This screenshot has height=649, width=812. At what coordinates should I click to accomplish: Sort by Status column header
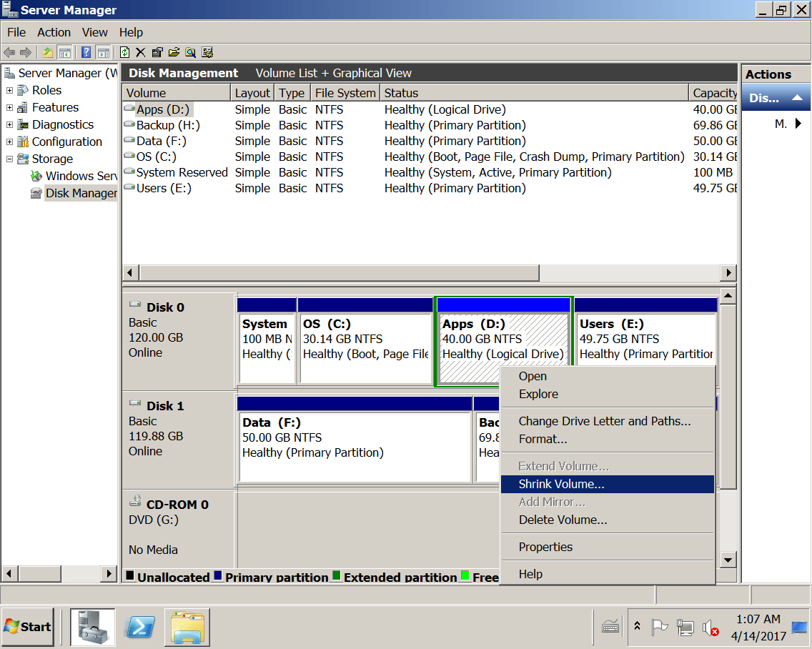(x=534, y=93)
